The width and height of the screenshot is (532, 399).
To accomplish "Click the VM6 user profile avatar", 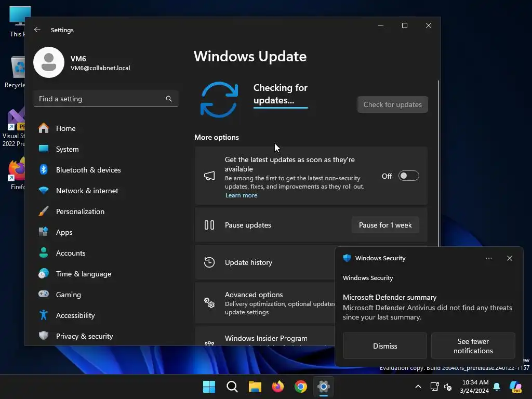I will click(49, 62).
